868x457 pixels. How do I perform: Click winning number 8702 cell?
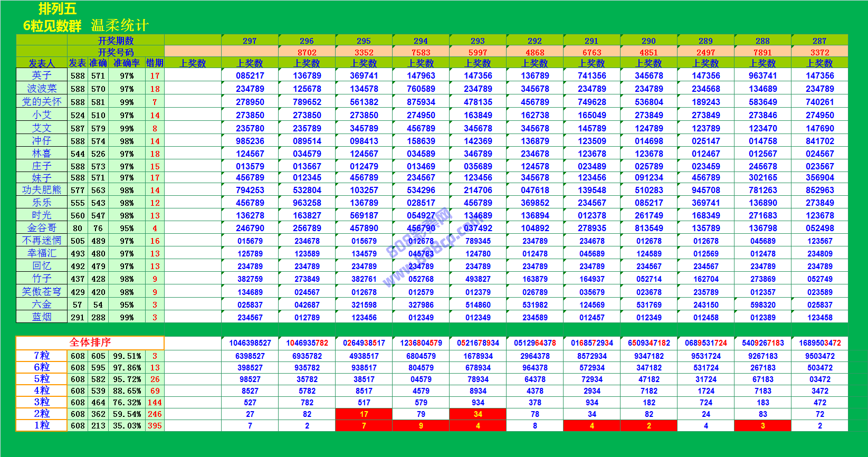coord(307,52)
